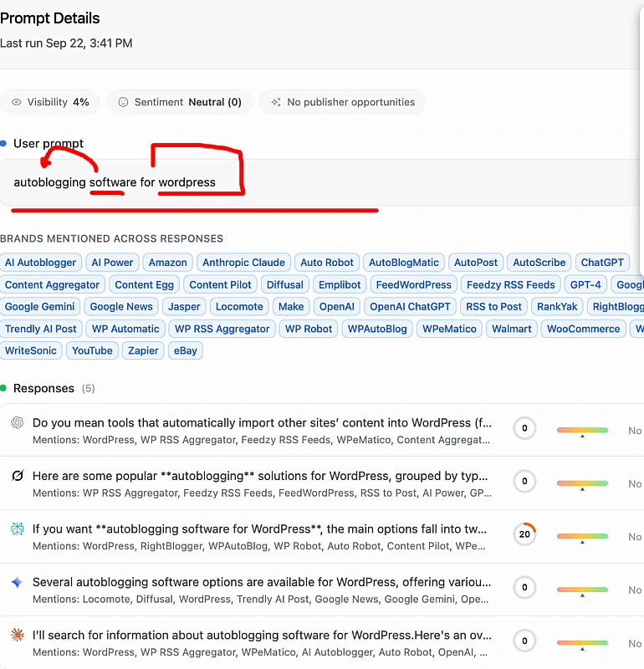This screenshot has width=644, height=669.
Task: Click the publisher opportunities sparkle icon
Action: (276, 102)
